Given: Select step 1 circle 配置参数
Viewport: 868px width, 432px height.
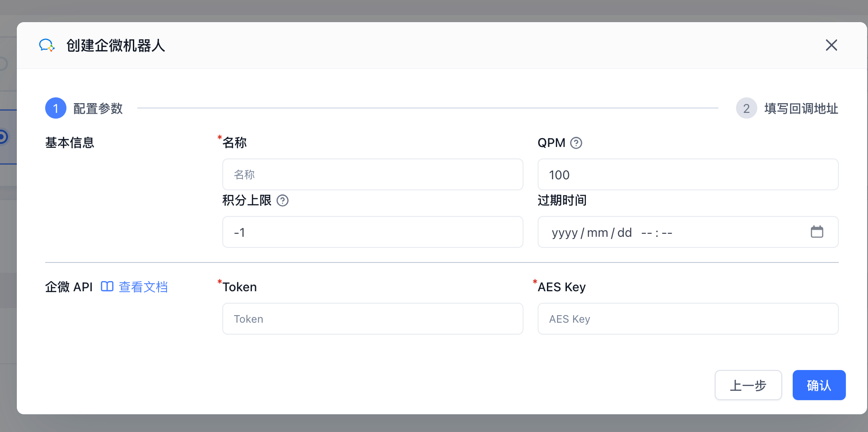Looking at the screenshot, I should point(56,108).
